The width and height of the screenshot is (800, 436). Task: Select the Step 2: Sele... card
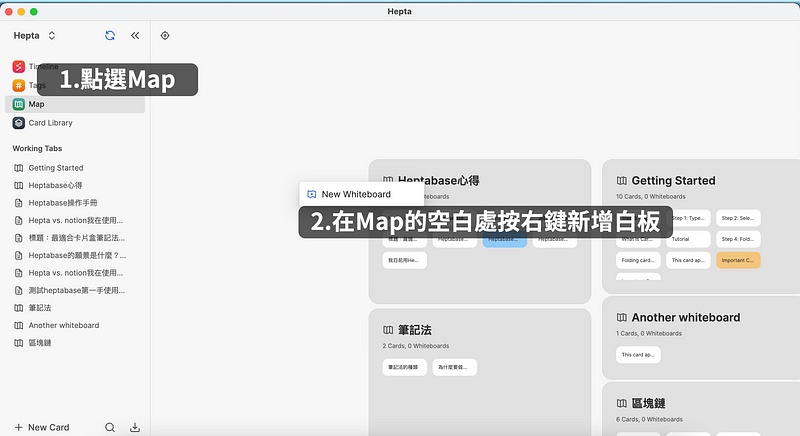738,218
